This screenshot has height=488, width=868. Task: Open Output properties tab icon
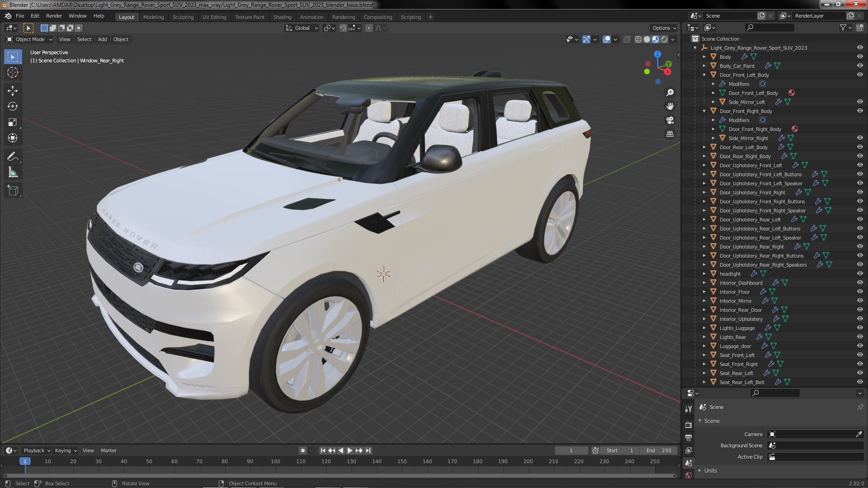point(689,437)
